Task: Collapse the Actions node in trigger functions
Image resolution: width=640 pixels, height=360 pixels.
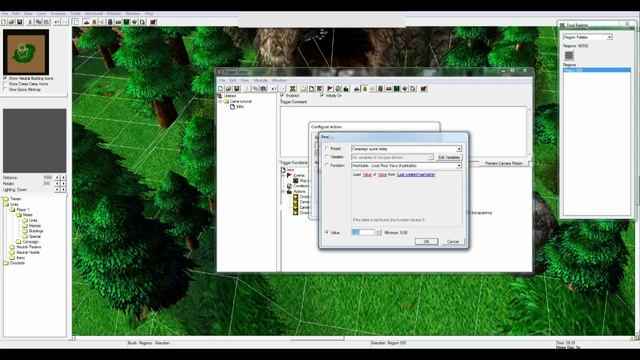Action: 283,191
